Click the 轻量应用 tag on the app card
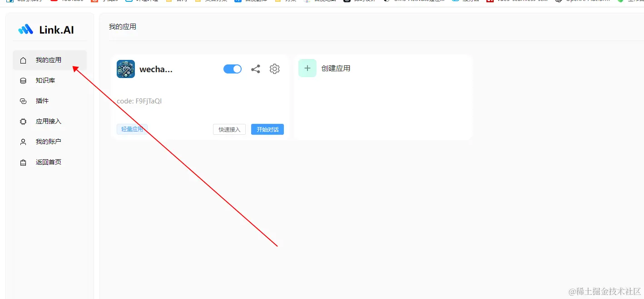The image size is (644, 299). (x=132, y=129)
